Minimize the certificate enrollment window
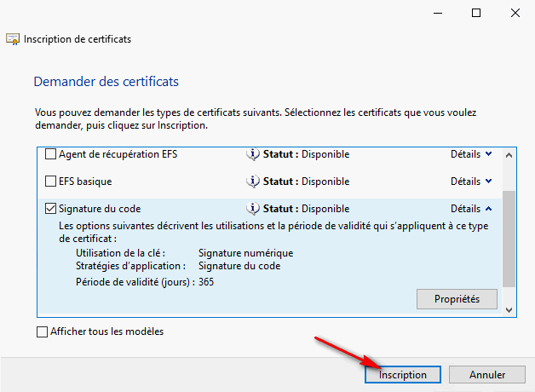Image resolution: width=535 pixels, height=392 pixels. [x=437, y=13]
